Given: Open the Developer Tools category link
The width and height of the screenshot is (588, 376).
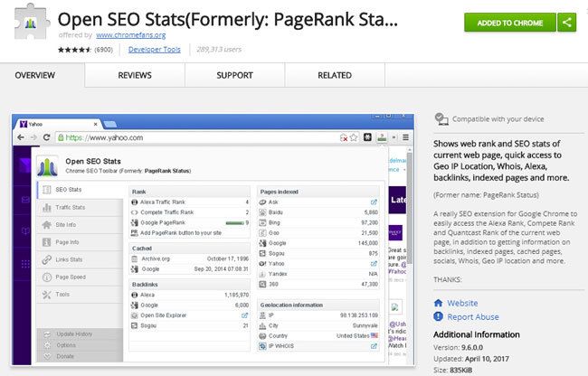Looking at the screenshot, I should (x=154, y=50).
